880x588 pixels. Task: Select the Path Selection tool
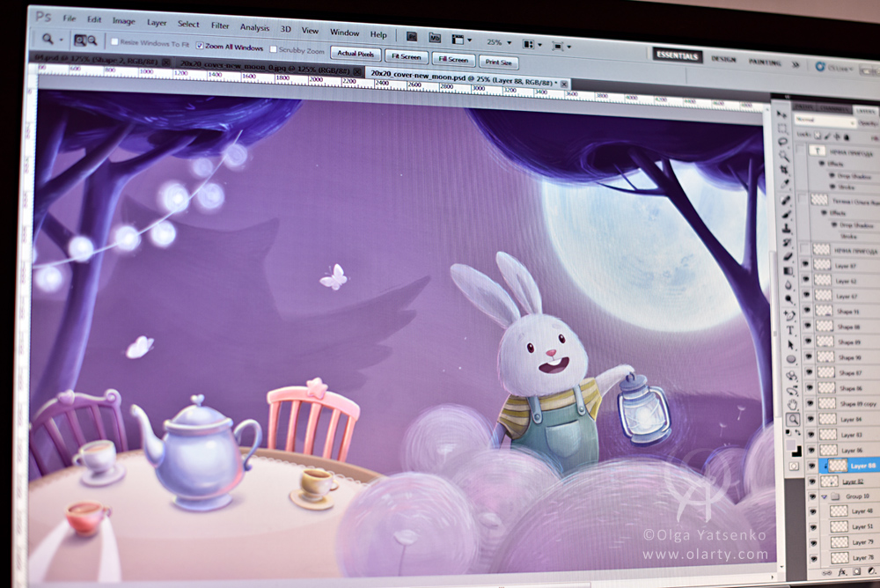pyautogui.click(x=791, y=344)
